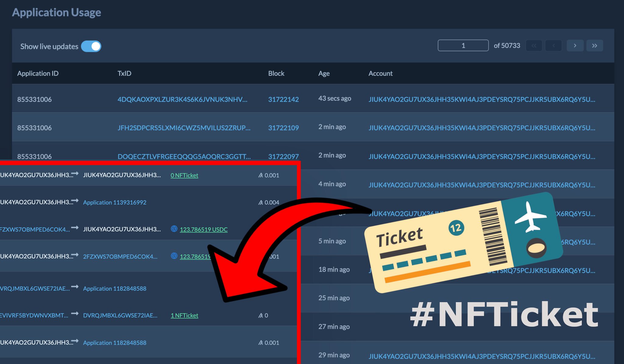Toggle the Show live updates switch
624x364 pixels.
coord(91,46)
